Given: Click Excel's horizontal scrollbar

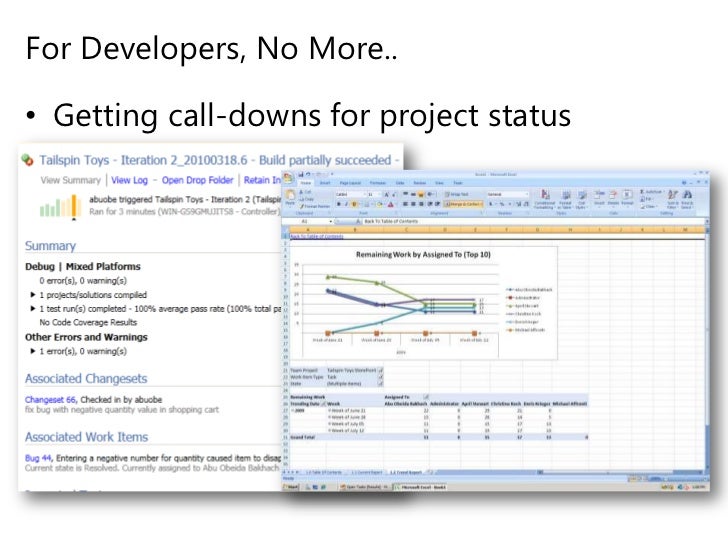Looking at the screenshot, I should coord(620,473).
